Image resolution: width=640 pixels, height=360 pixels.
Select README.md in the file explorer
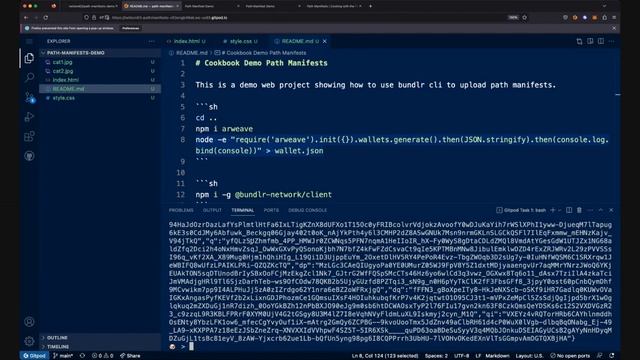pyautogui.click(x=100, y=89)
